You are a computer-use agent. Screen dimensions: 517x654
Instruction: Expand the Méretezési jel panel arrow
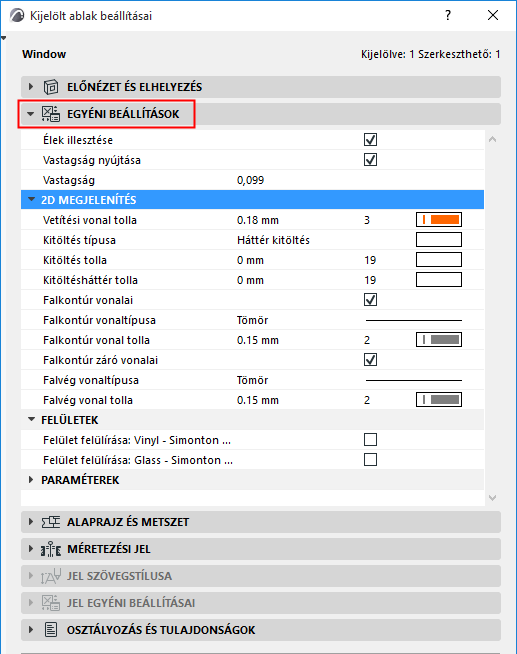[31, 549]
